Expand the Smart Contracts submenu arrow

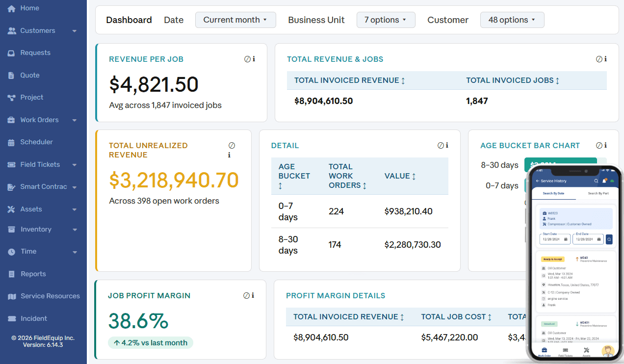[75, 187]
